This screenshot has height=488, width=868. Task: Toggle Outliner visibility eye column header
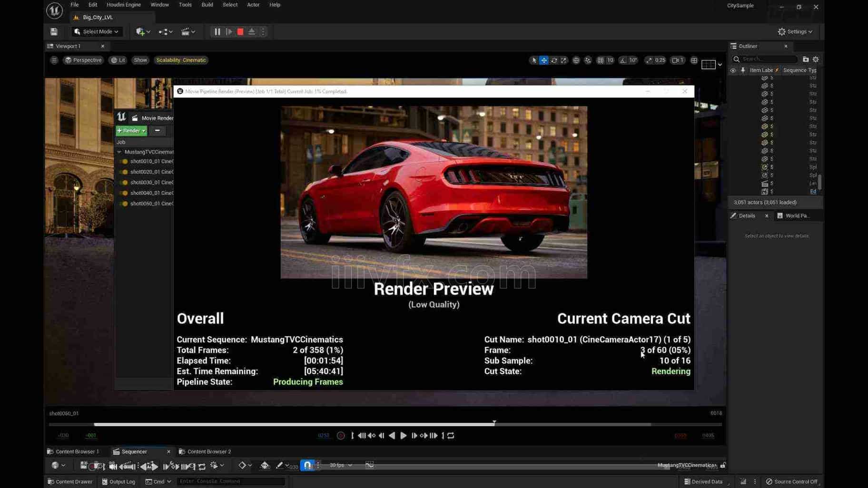(x=733, y=70)
